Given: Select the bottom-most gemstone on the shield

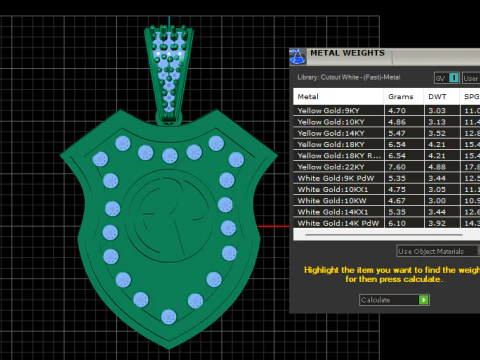Looking at the screenshot, I should click(169, 317).
